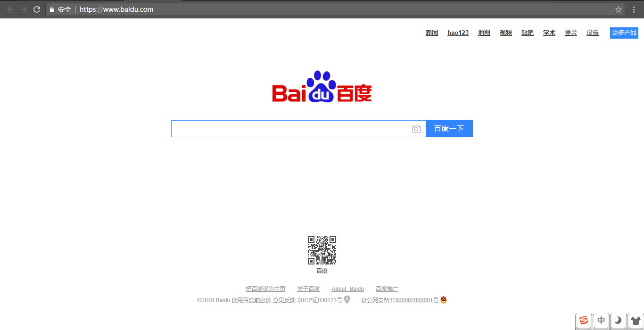The image size is (644, 330).
Task: Open 学术 scholar link
Action: pyautogui.click(x=549, y=33)
